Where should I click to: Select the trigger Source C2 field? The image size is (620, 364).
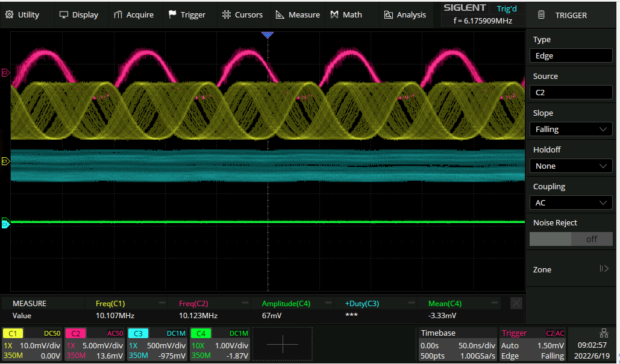[x=571, y=92]
